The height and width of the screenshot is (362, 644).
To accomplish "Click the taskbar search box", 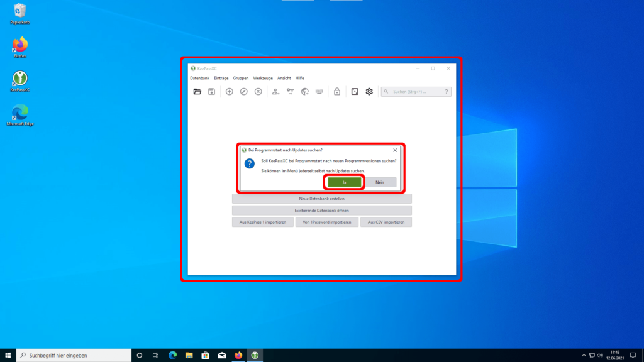I will tap(74, 356).
